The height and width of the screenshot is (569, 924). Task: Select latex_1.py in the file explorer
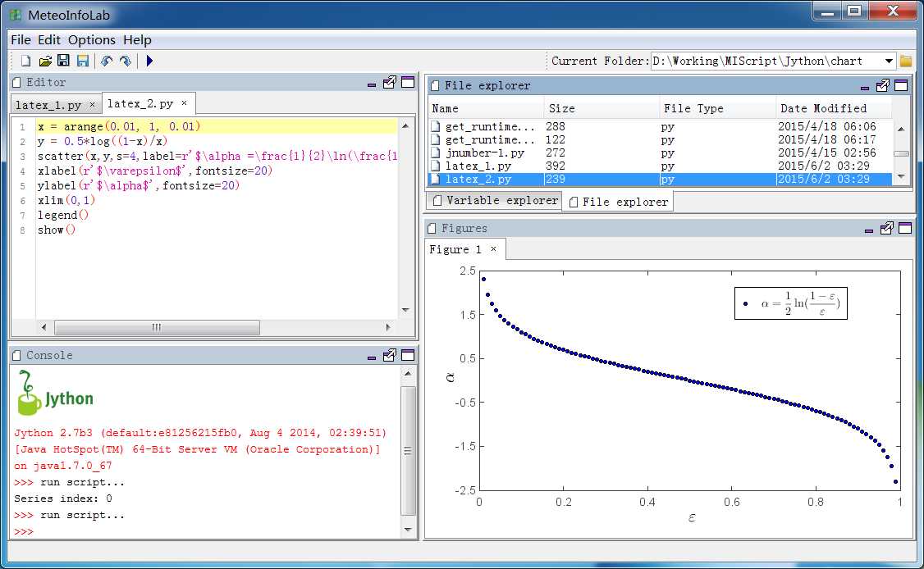tap(478, 166)
